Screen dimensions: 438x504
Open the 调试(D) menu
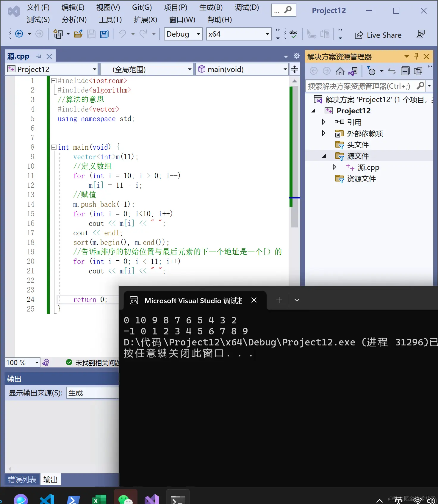[247, 7]
